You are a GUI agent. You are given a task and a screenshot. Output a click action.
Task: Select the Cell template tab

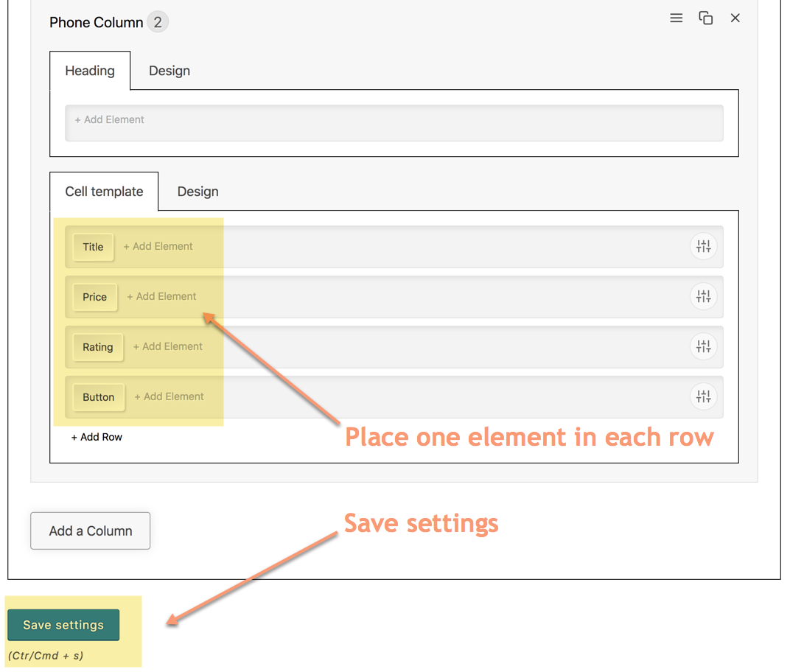tap(104, 192)
